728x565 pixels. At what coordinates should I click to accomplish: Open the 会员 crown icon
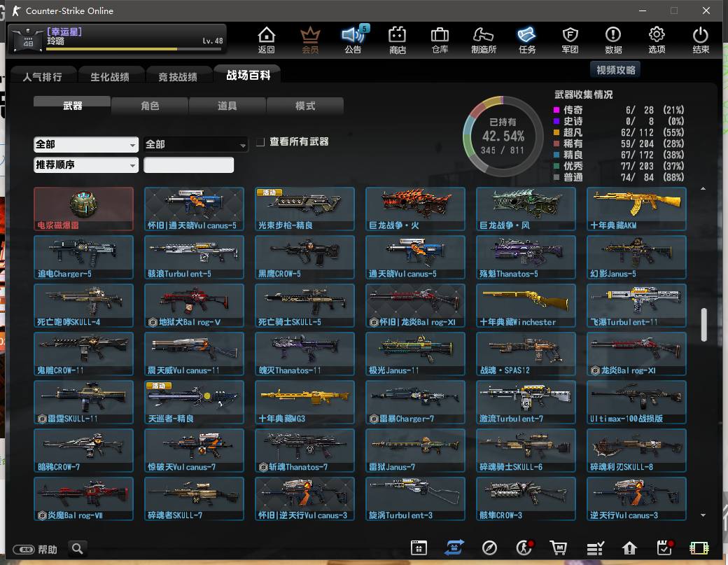pyautogui.click(x=310, y=40)
